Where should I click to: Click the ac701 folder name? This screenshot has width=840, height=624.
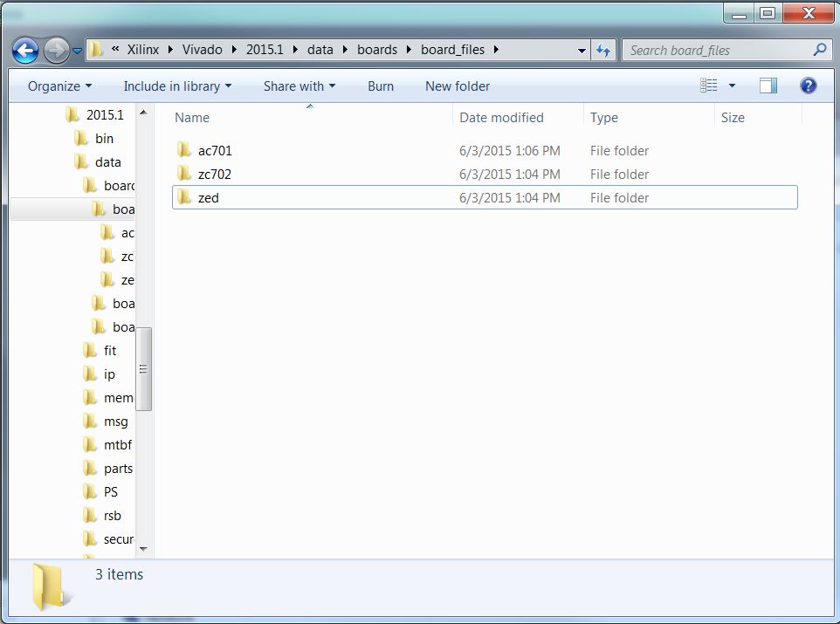[215, 150]
